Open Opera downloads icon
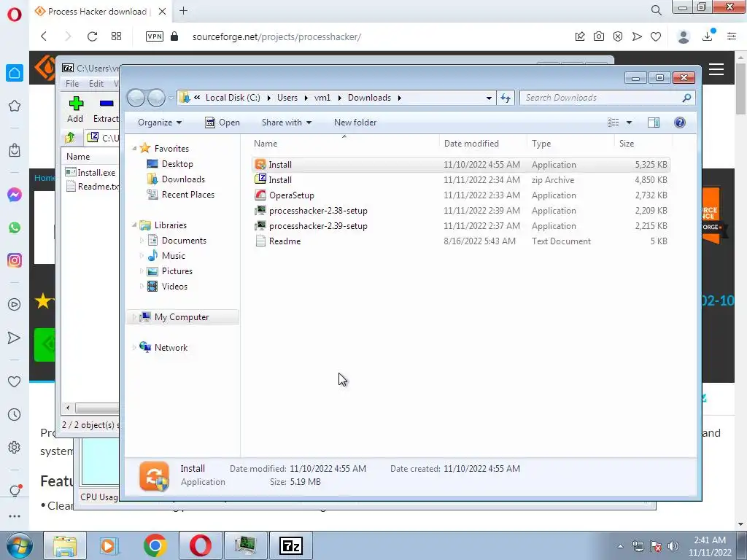The image size is (747, 560). (x=708, y=36)
